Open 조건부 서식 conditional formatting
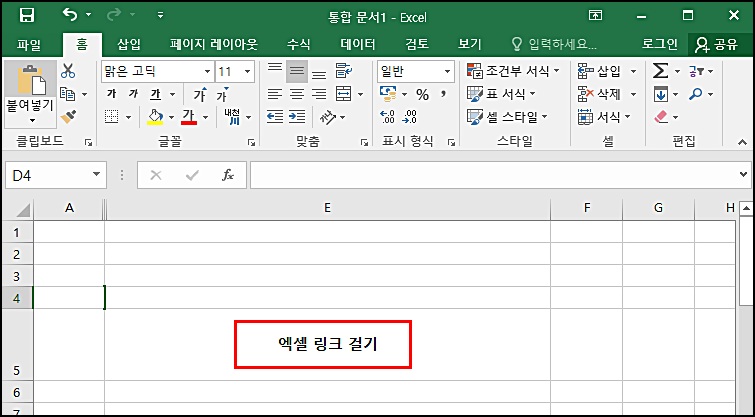Viewport: 755px width, 417px height. pyautogui.click(x=513, y=71)
